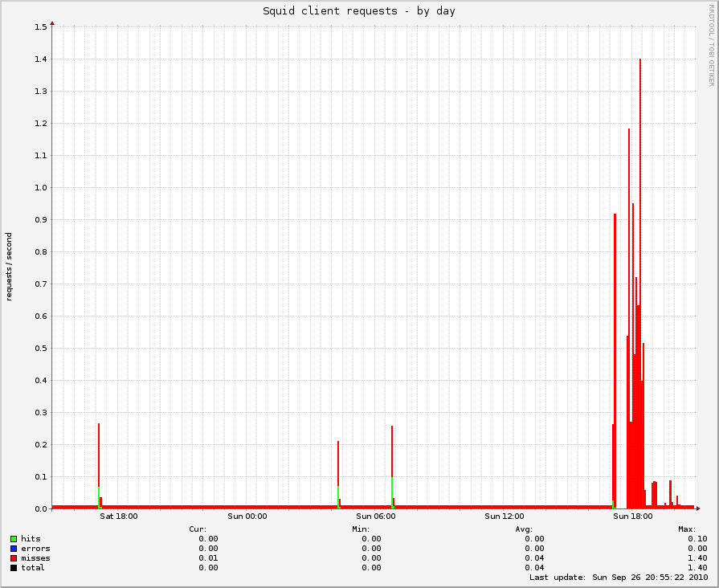Viewport: 719px width, 588px height.
Task: Click the graph title 'Squid client requests - by day'
Action: (359, 11)
